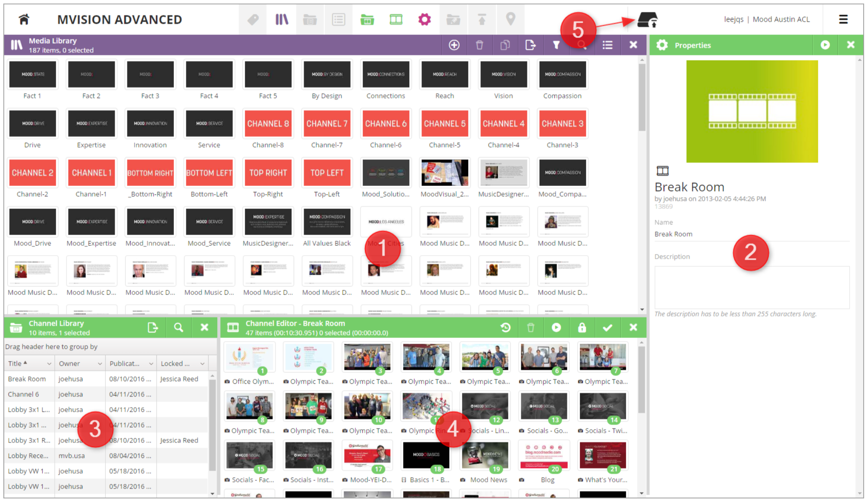Screen dimensions: 868x502
Task: Go home via the house icon
Action: (24, 19)
